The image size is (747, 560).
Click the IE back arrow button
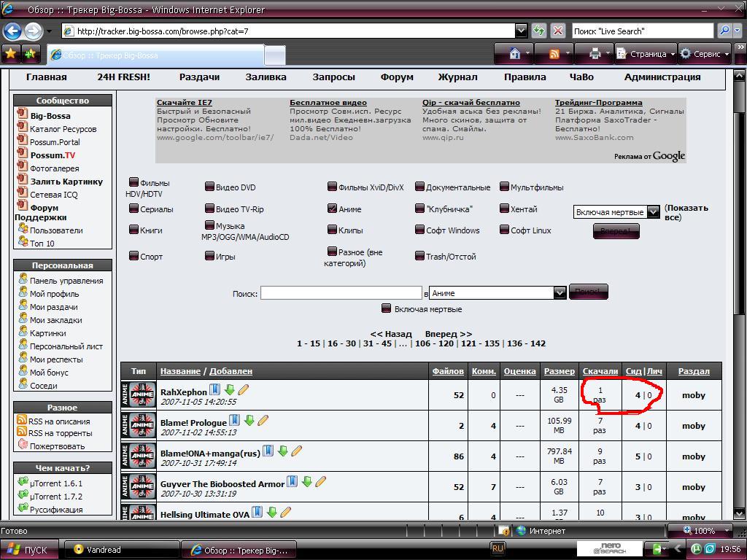(x=13, y=31)
